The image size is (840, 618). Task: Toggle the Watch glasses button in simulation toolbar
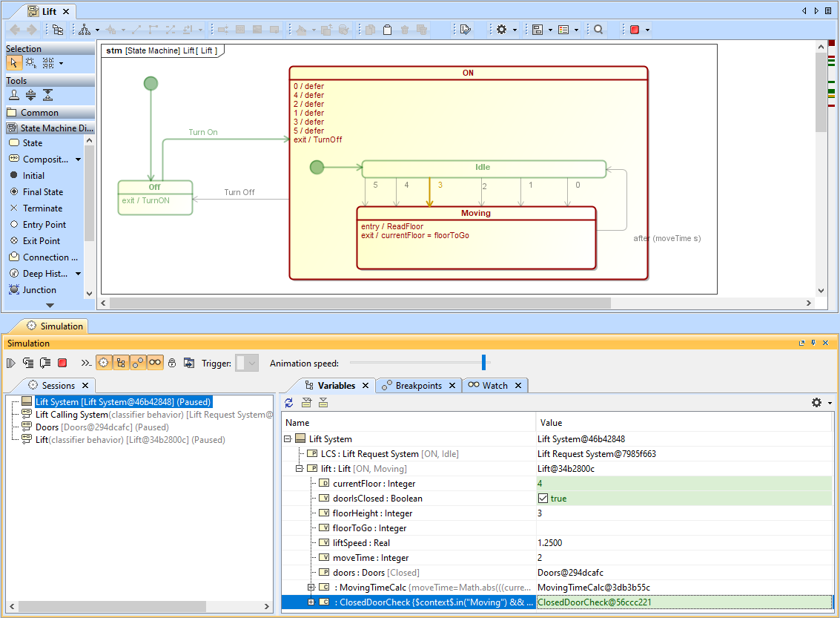[x=155, y=363]
